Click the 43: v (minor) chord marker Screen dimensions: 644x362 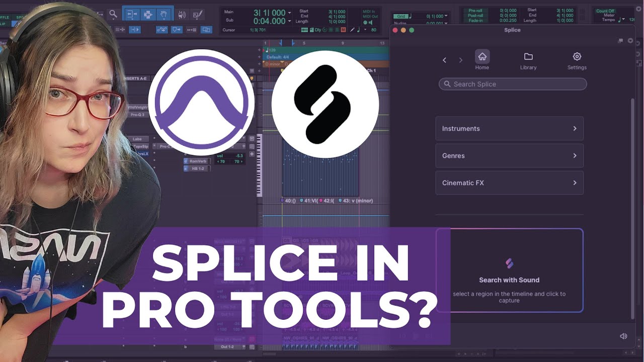coord(355,201)
